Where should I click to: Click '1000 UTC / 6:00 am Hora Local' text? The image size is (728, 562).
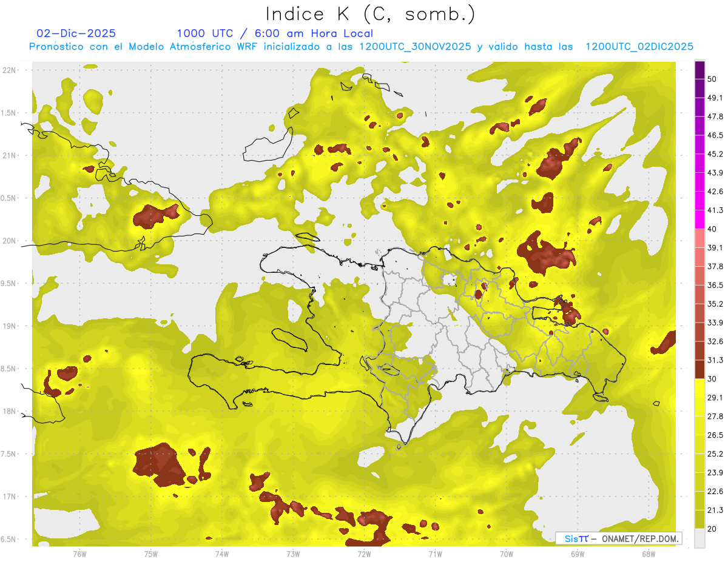tap(275, 33)
